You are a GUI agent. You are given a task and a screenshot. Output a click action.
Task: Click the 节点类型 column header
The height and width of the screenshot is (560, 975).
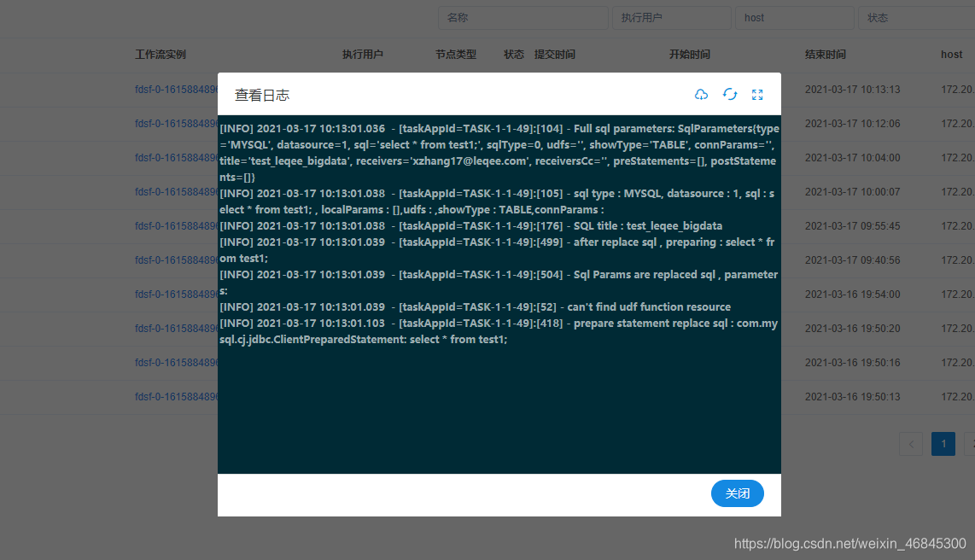(455, 54)
